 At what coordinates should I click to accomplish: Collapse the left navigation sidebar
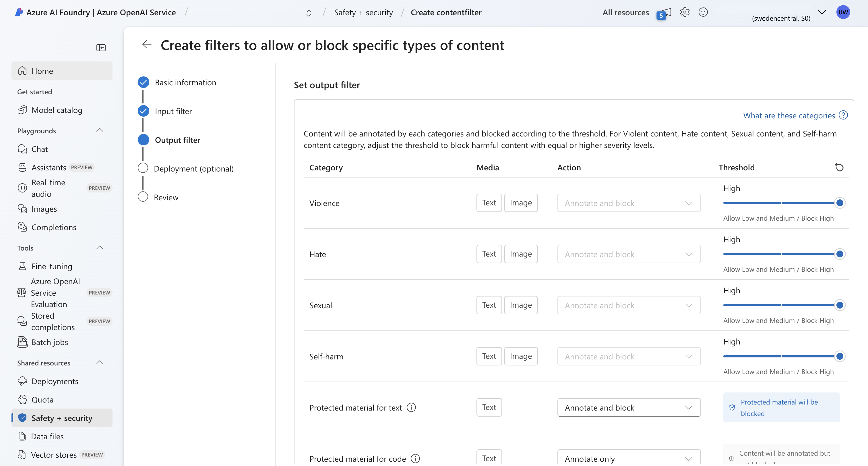(x=101, y=47)
